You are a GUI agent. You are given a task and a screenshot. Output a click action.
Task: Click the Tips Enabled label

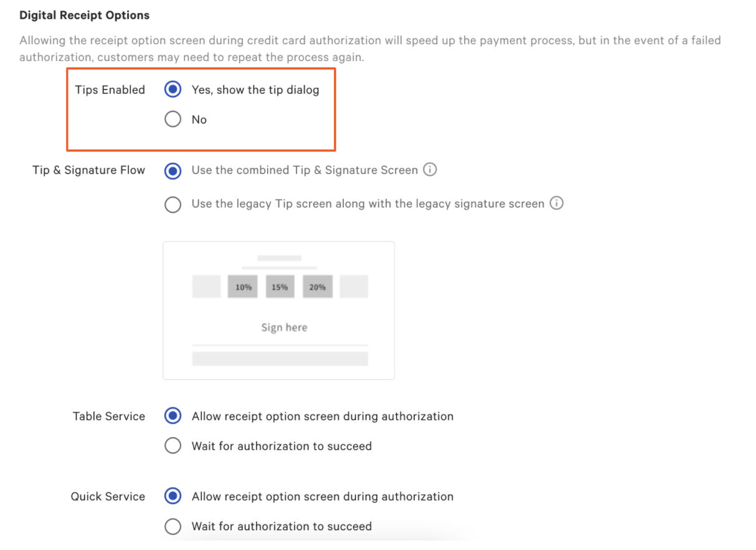110,89
